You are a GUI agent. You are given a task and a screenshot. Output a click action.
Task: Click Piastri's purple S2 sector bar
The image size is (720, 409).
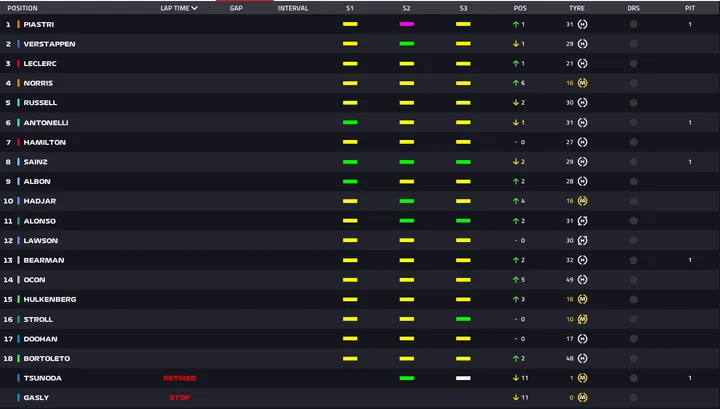pos(407,24)
